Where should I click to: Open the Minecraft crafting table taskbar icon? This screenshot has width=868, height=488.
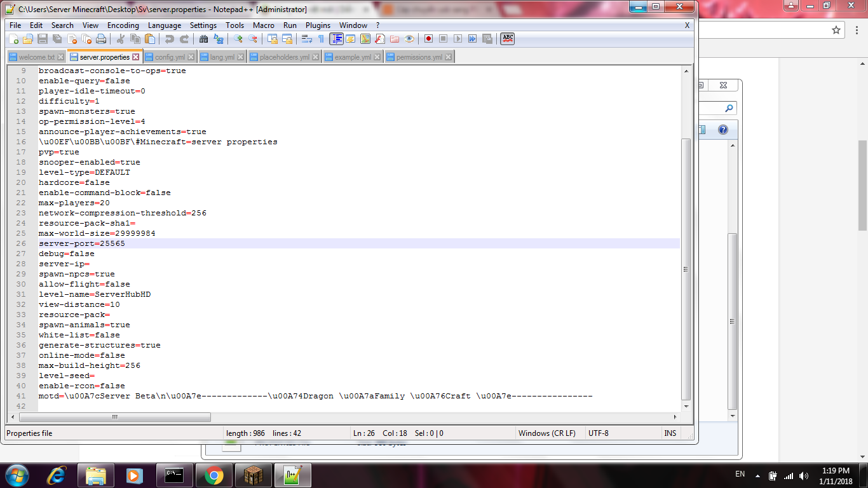(x=253, y=475)
